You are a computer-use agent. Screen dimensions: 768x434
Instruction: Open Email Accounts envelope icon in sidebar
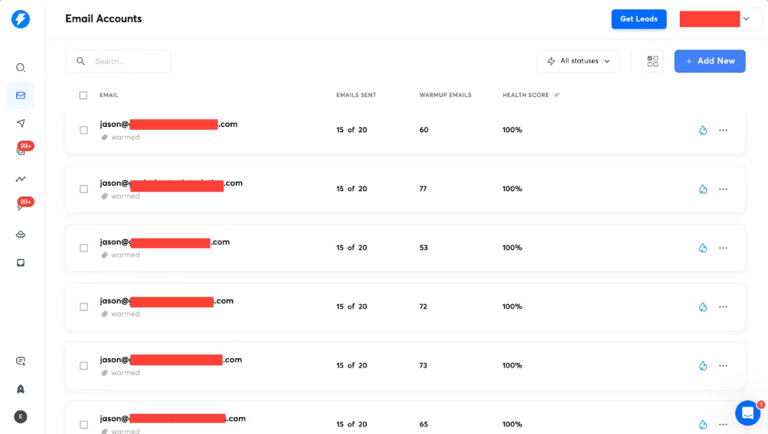click(x=21, y=96)
